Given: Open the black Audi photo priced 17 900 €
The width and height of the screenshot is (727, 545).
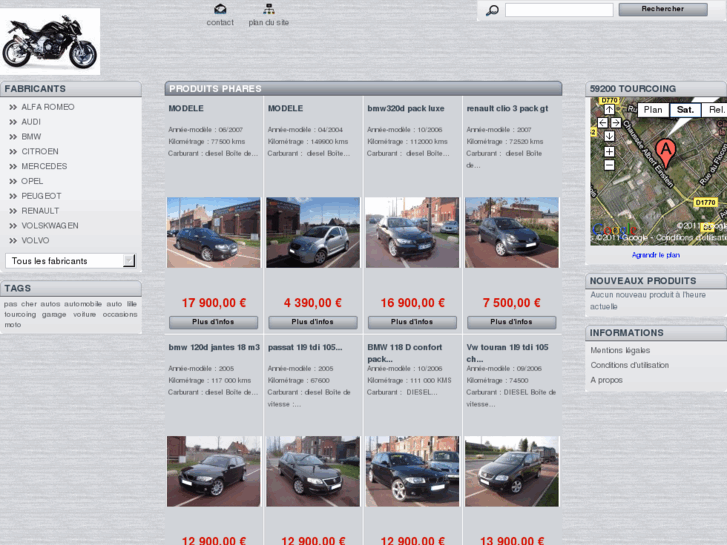Looking at the screenshot, I should coord(214,232).
